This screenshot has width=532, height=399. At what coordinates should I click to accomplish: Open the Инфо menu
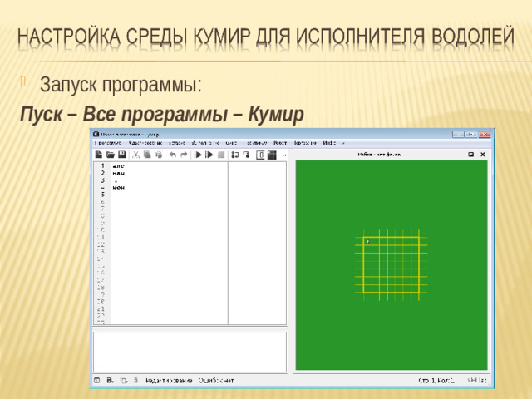(x=329, y=143)
